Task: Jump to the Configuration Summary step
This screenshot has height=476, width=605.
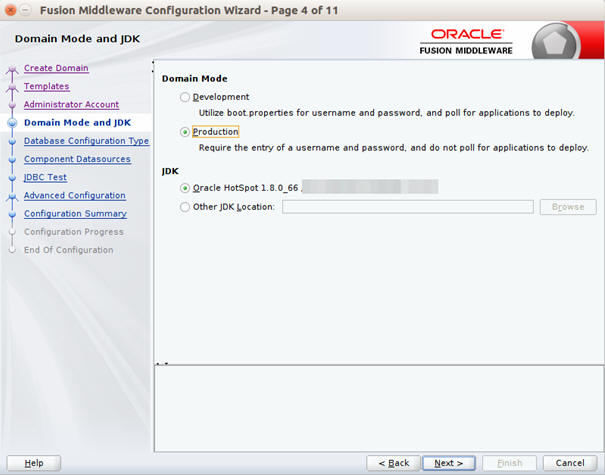Action: 75,213
